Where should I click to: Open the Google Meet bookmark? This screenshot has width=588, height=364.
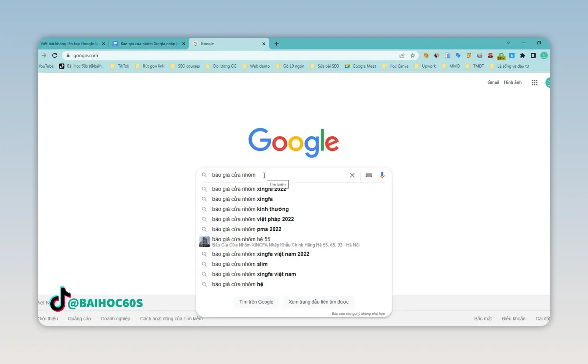coord(360,66)
